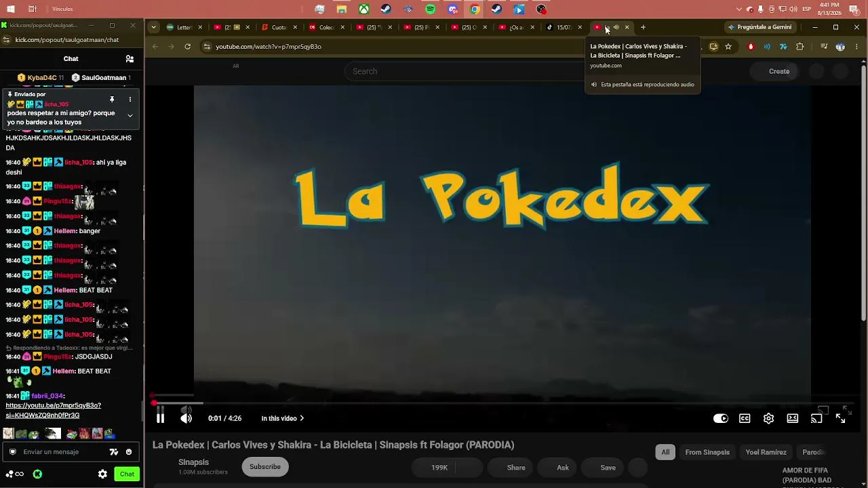The image size is (868, 488).
Task: Click KybaD4C in the chat leaderboard
Action: tap(41, 78)
